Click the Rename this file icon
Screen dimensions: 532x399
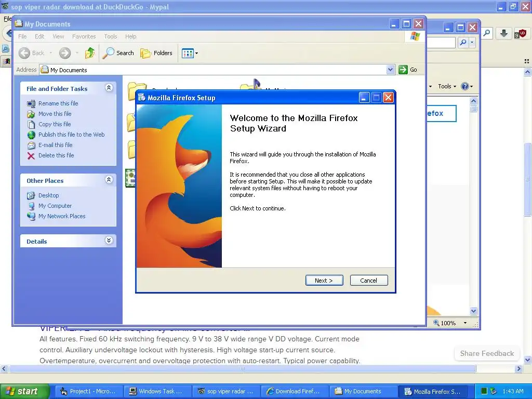(x=31, y=103)
